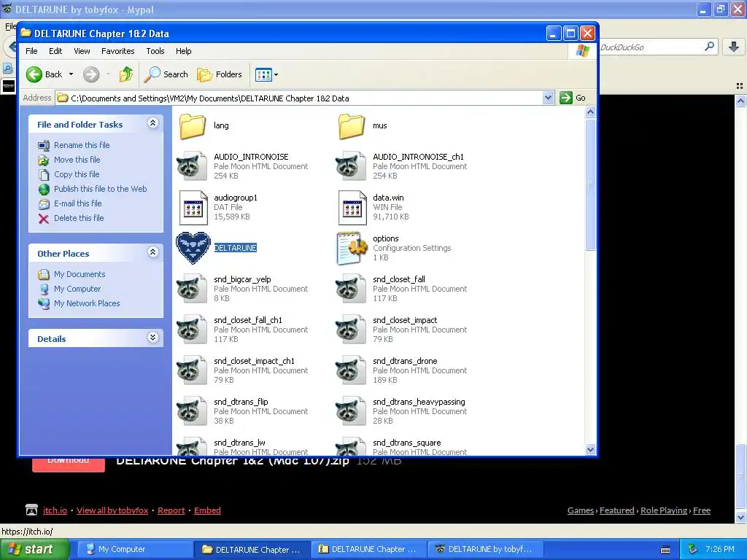Select DELTARUNE heart application icon
Viewport: 747px width, 560px height.
coord(193,248)
